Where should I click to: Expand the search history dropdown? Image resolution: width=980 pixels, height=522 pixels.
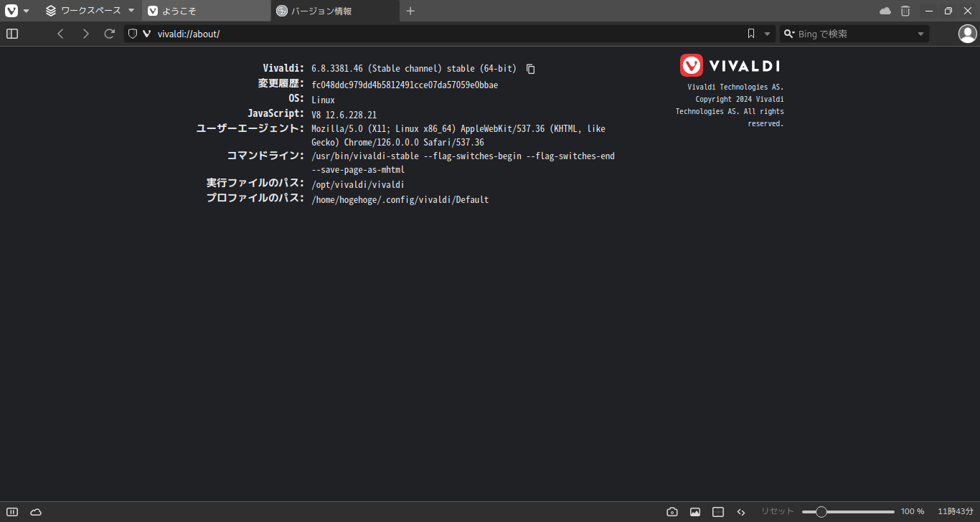pyautogui.click(x=921, y=34)
